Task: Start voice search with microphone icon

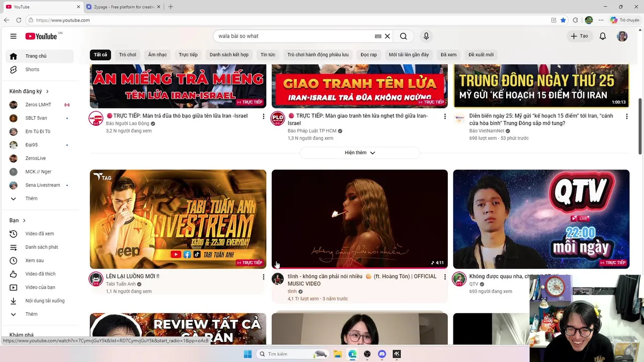Action: pyautogui.click(x=426, y=36)
